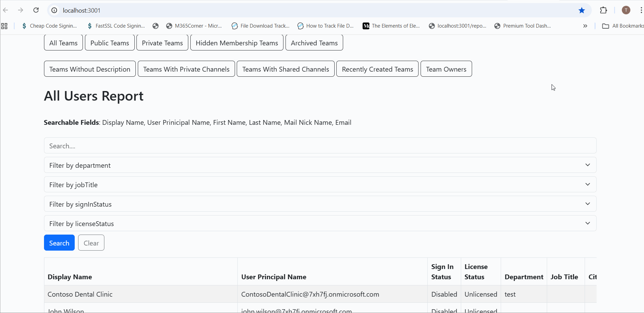Show more bookmarks with the double chevron
This screenshot has height=313, width=644.
tap(585, 26)
